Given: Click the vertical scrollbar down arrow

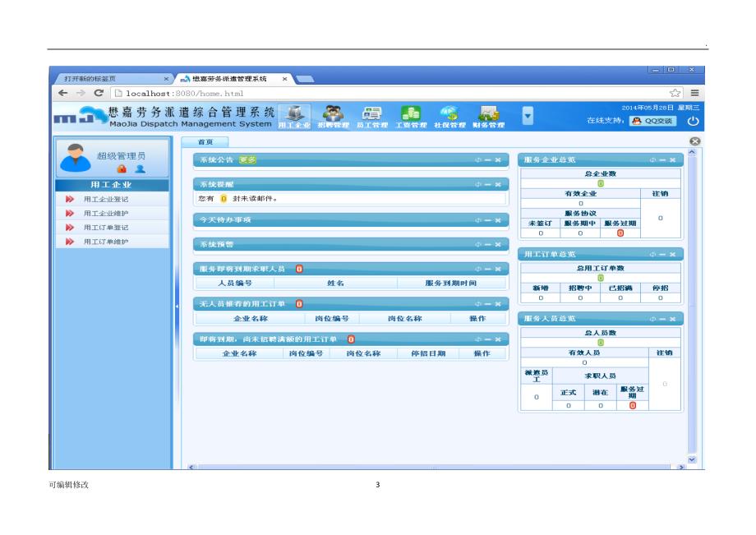Looking at the screenshot, I should point(692,459).
